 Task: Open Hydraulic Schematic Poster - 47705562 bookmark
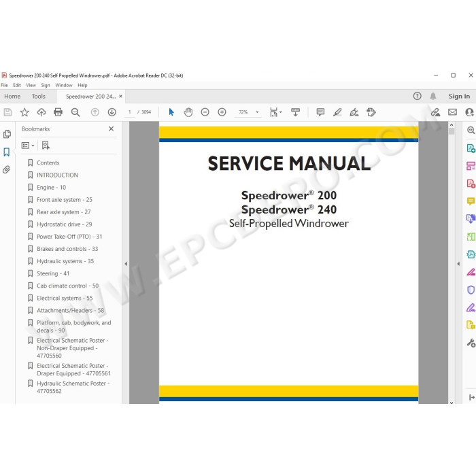(x=73, y=388)
